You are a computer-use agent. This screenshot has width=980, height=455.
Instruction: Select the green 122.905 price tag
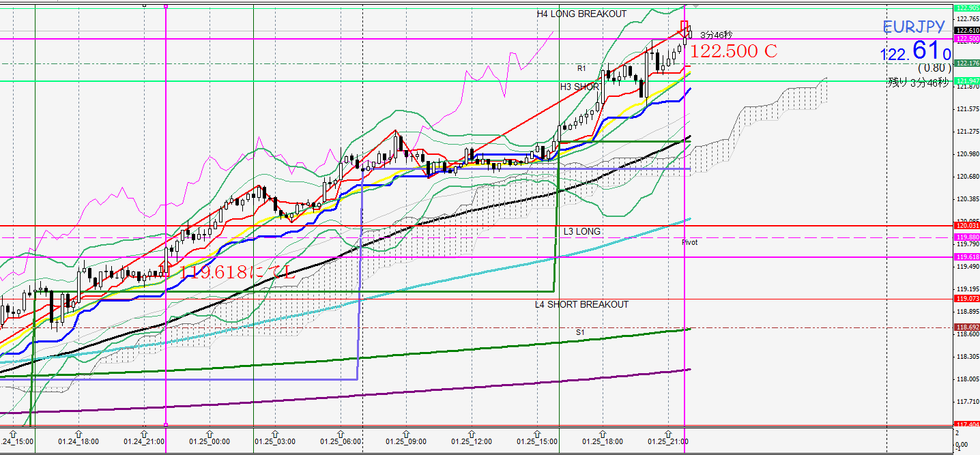967,8
